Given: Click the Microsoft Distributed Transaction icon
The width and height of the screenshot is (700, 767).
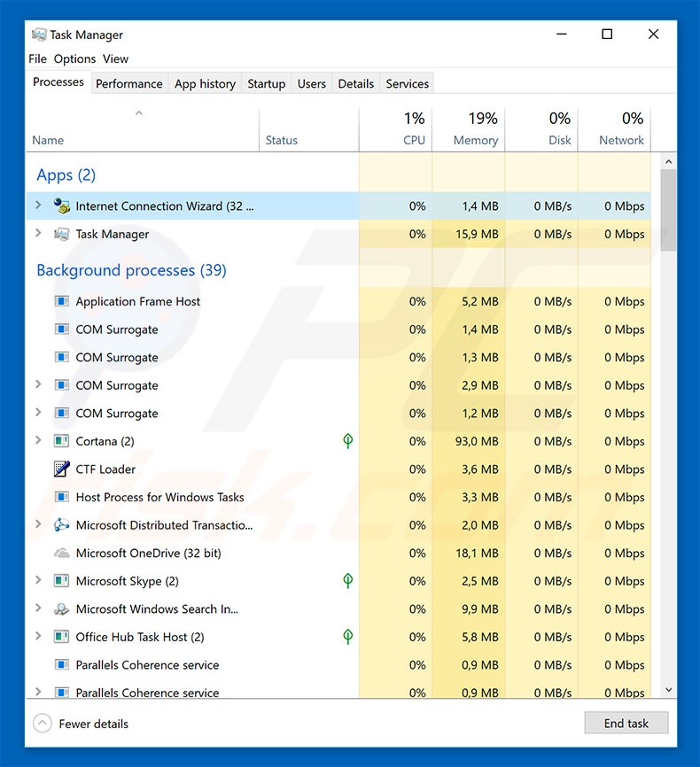Looking at the screenshot, I should coord(62,525).
